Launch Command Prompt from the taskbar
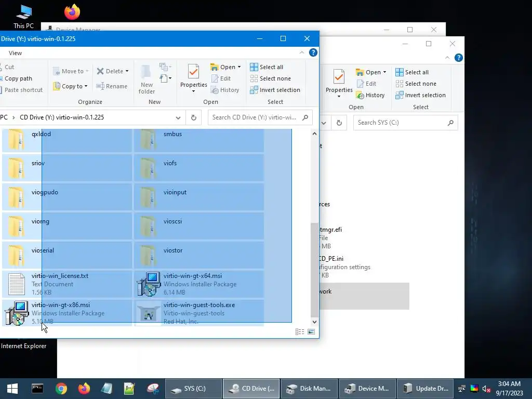 [37, 389]
